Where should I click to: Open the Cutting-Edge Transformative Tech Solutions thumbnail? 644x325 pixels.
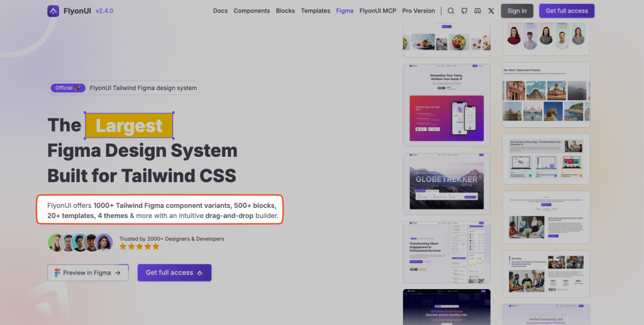click(x=547, y=159)
